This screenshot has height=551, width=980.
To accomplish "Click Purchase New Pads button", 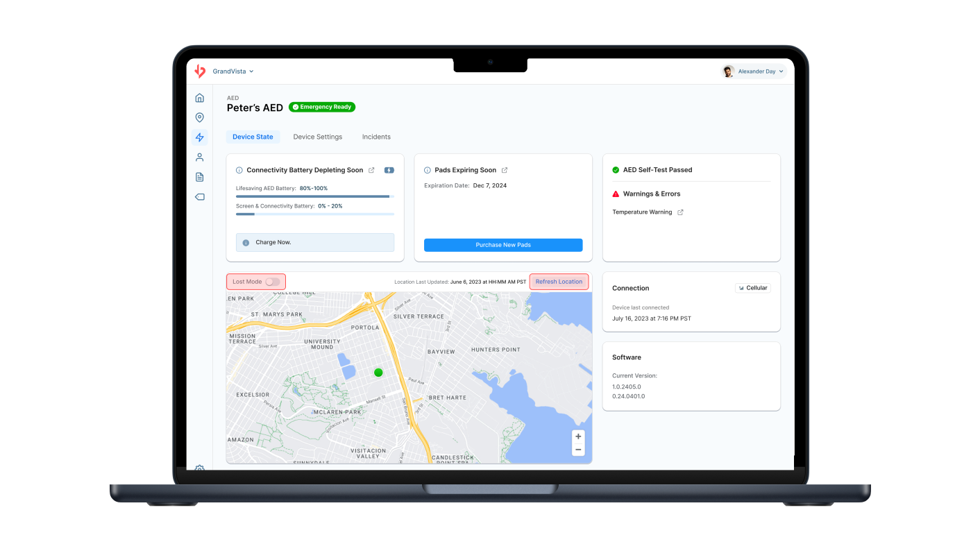I will [503, 245].
